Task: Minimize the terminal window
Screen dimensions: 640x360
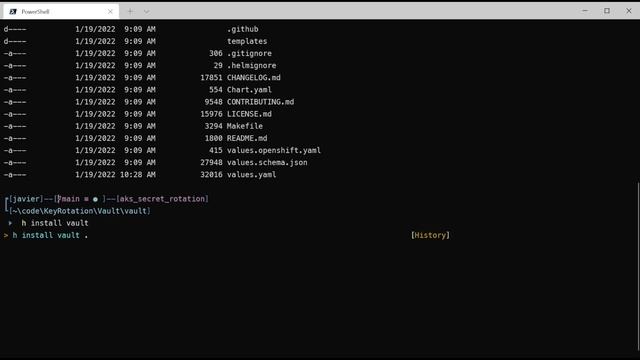Action: coord(585,11)
